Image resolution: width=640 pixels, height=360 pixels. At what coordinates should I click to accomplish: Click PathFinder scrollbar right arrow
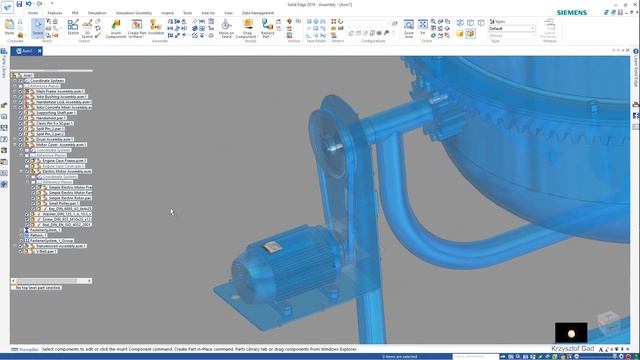point(89,281)
